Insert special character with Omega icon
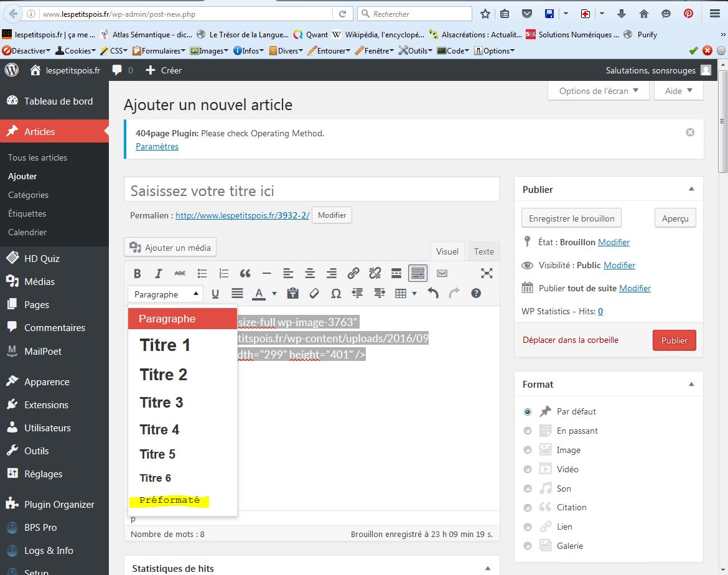Viewport: 728px width, 575px height. pyautogui.click(x=336, y=294)
